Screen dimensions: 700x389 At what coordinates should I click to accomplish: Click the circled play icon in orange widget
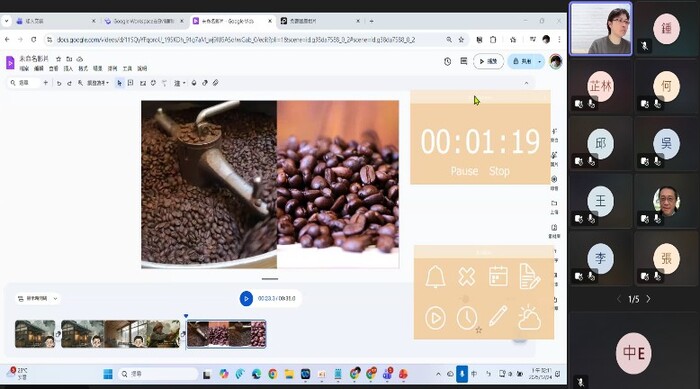(x=435, y=318)
